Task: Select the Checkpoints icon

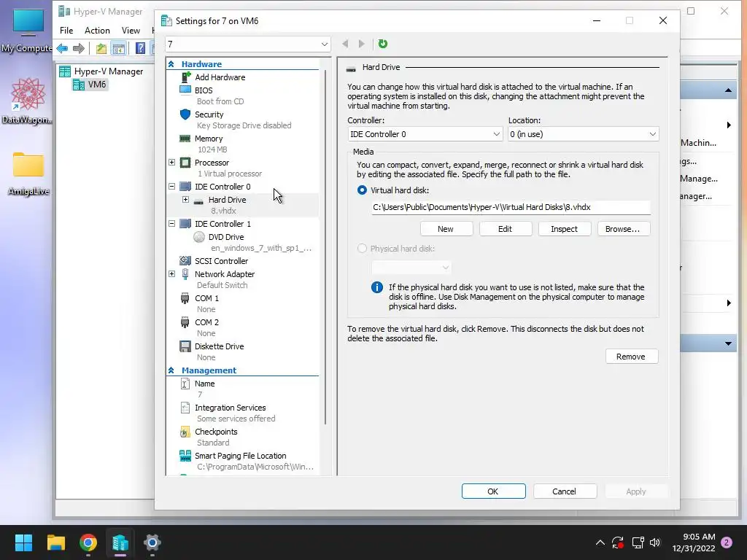Action: [x=185, y=432]
